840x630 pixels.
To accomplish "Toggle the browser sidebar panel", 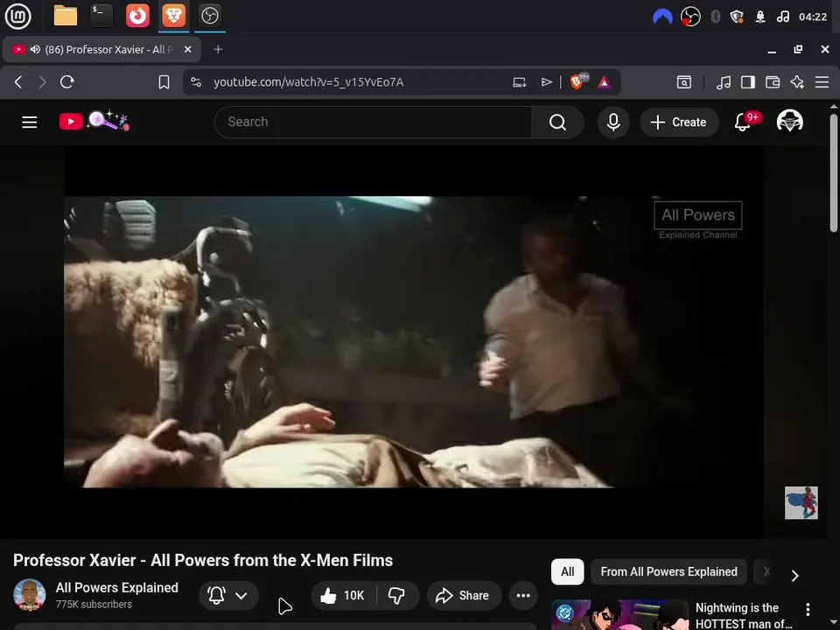I will click(748, 82).
